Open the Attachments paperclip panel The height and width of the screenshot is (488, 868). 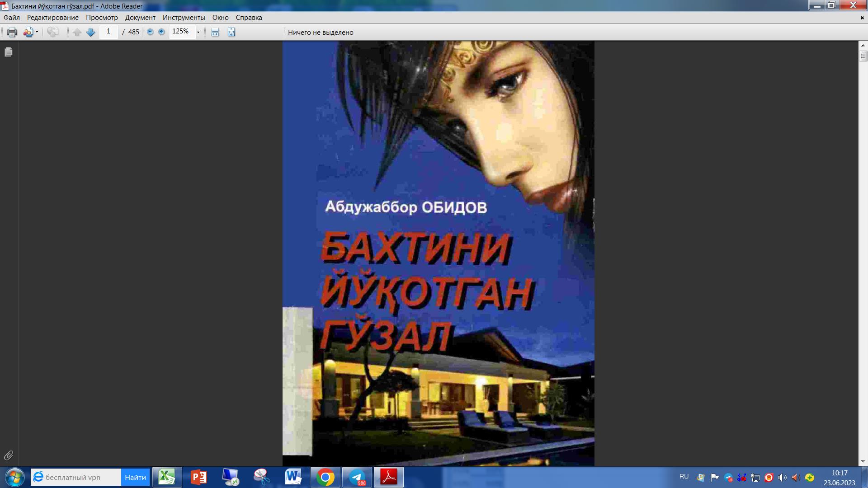8,455
